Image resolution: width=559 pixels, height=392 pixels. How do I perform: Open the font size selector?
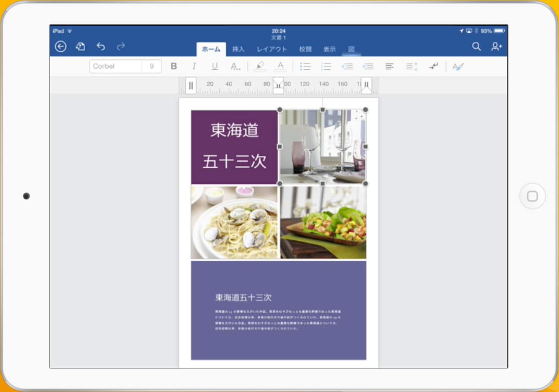[152, 66]
